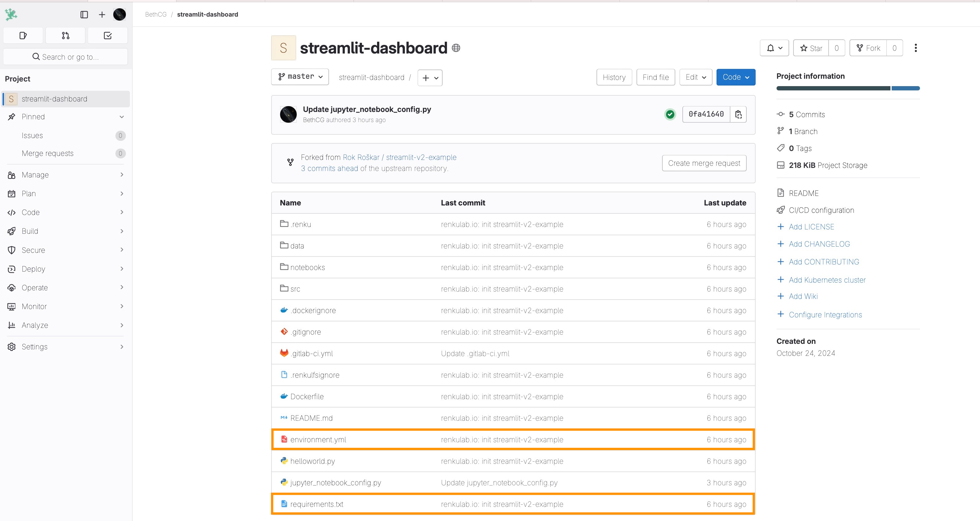The width and height of the screenshot is (980, 521).
Task: Fork the project with Fork button
Action: coord(868,48)
